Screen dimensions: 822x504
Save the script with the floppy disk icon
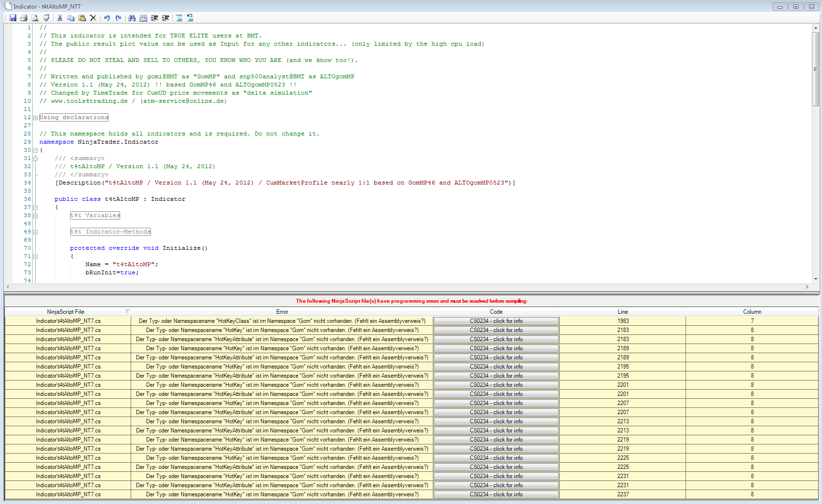point(13,18)
